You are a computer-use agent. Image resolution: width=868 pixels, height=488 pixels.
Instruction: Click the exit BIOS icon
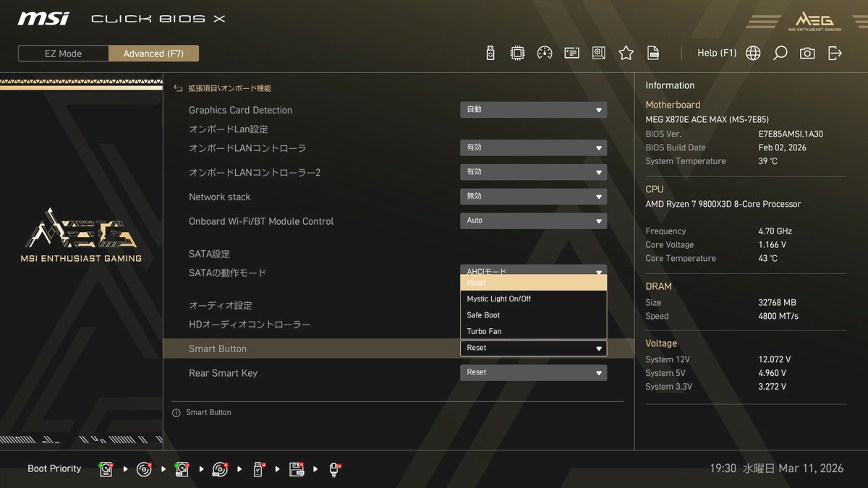click(x=835, y=53)
